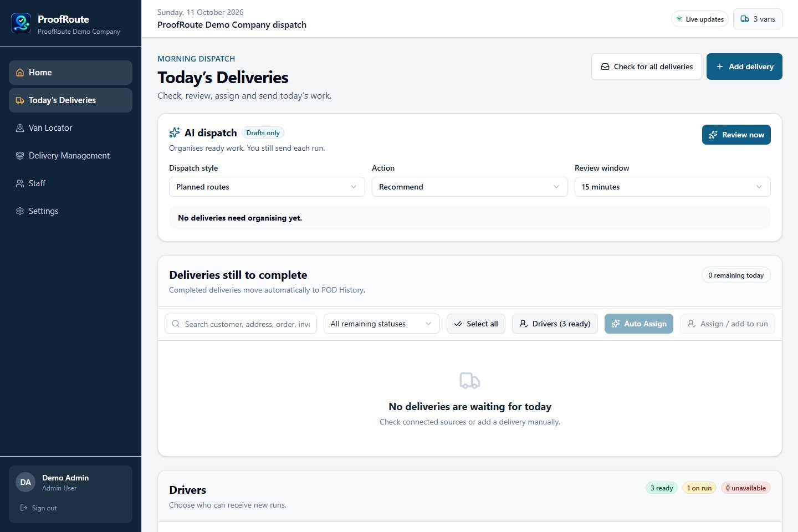Focus the search customer, address, order field
This screenshot has width=798, height=532.
coord(241,324)
